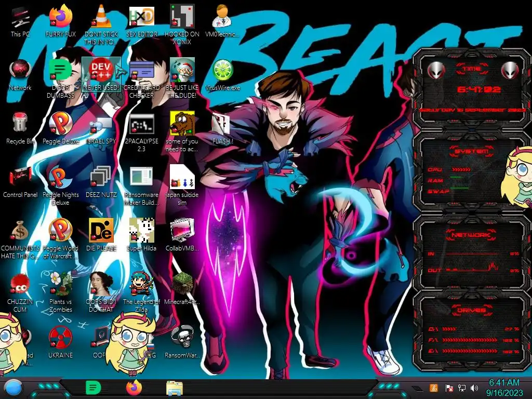Click the orange tray application icon
The height and width of the screenshot is (399, 532).
[x=434, y=388]
